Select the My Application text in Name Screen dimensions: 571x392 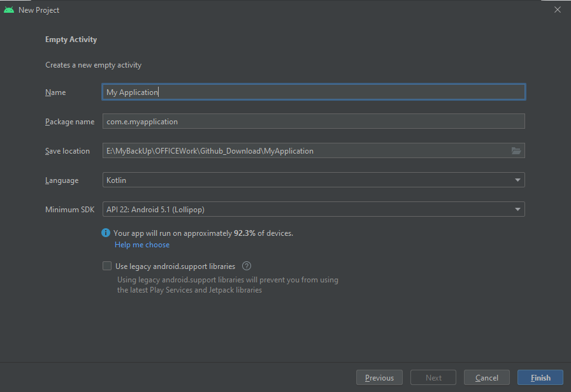[x=132, y=92]
